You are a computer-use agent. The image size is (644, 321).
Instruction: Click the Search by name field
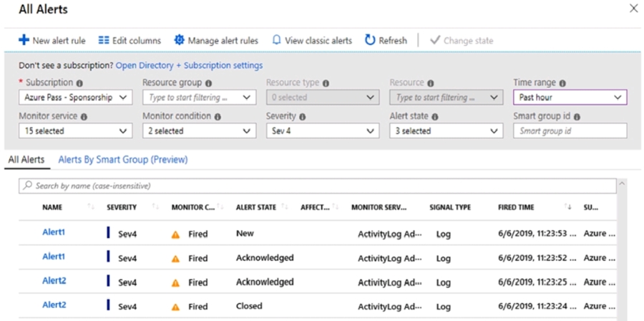pyautogui.click(x=318, y=186)
